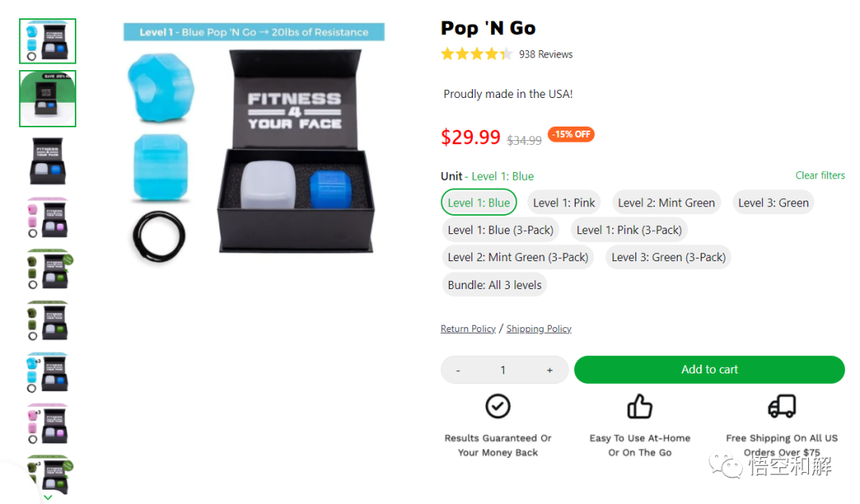The width and height of the screenshot is (860, 504).
Task: Click the thumbnail gallery down chevron
Action: point(49,497)
